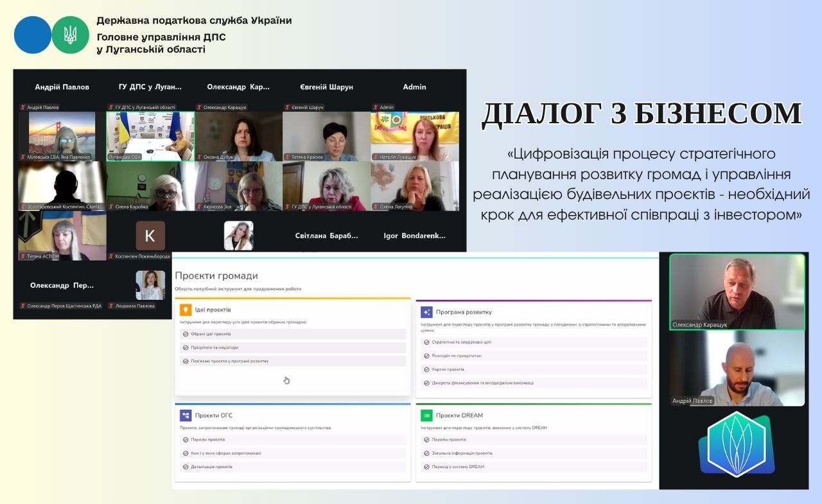Click the muted microphone icon beside Наталія Лукащук
The width and height of the screenshot is (822, 504).
tap(376, 157)
